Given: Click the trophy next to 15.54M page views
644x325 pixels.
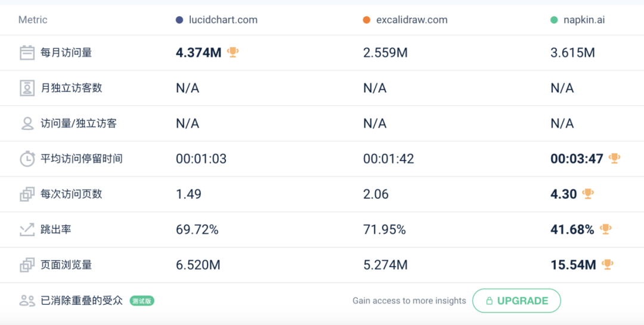Looking at the screenshot, I should coord(608,264).
